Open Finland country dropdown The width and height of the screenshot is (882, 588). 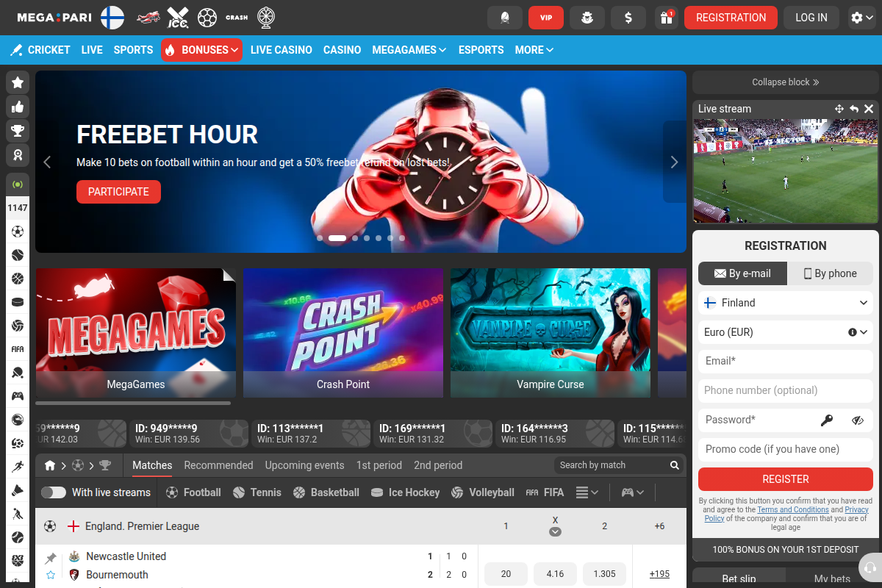click(786, 303)
